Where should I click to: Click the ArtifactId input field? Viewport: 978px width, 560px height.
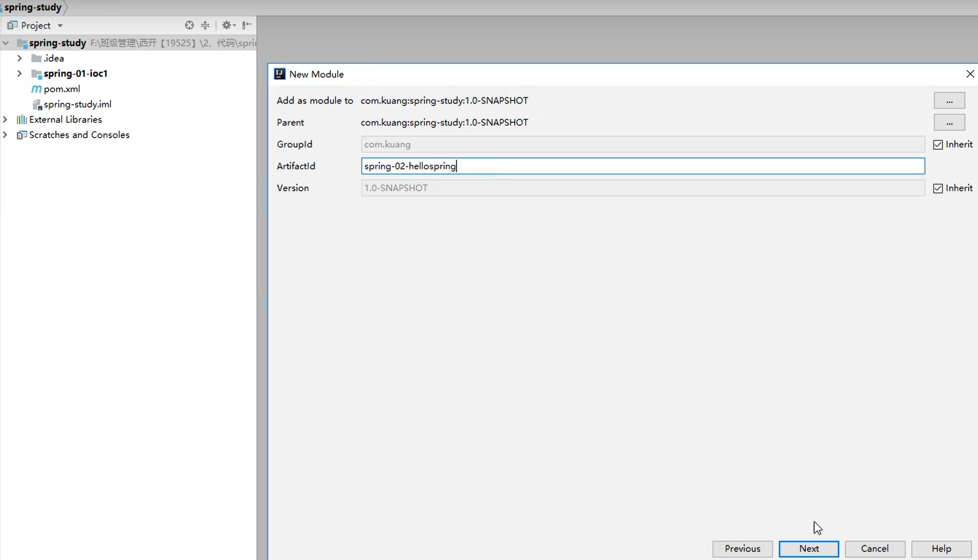click(x=643, y=166)
